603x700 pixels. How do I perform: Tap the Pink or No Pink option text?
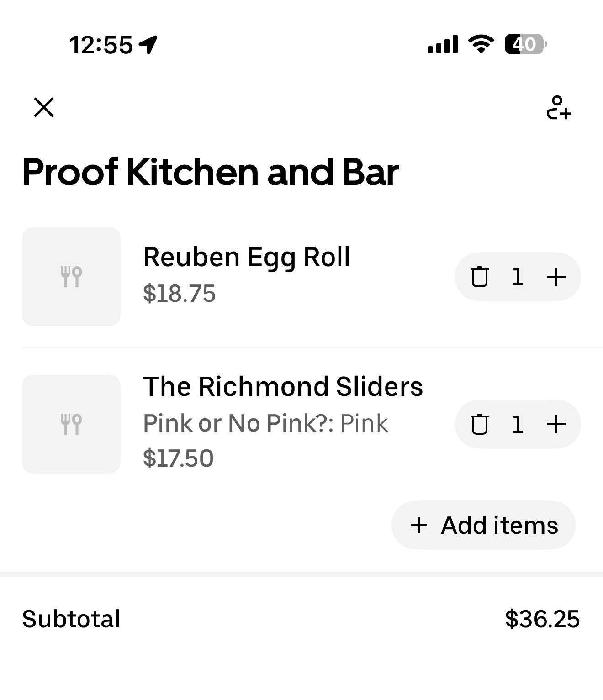tap(265, 423)
